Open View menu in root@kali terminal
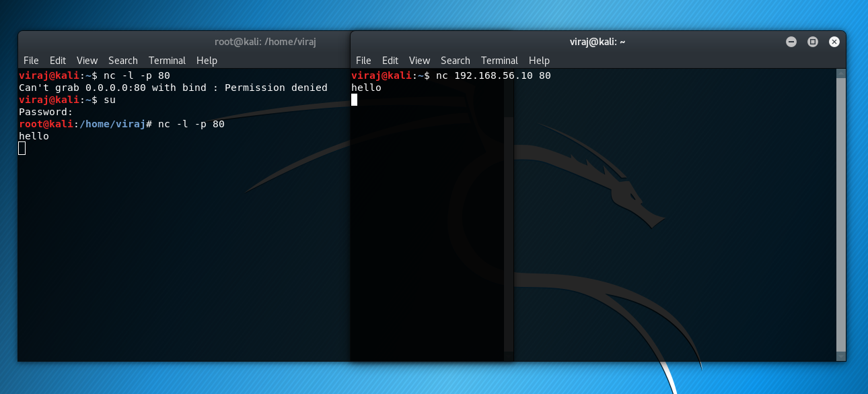The image size is (868, 394). tap(87, 61)
